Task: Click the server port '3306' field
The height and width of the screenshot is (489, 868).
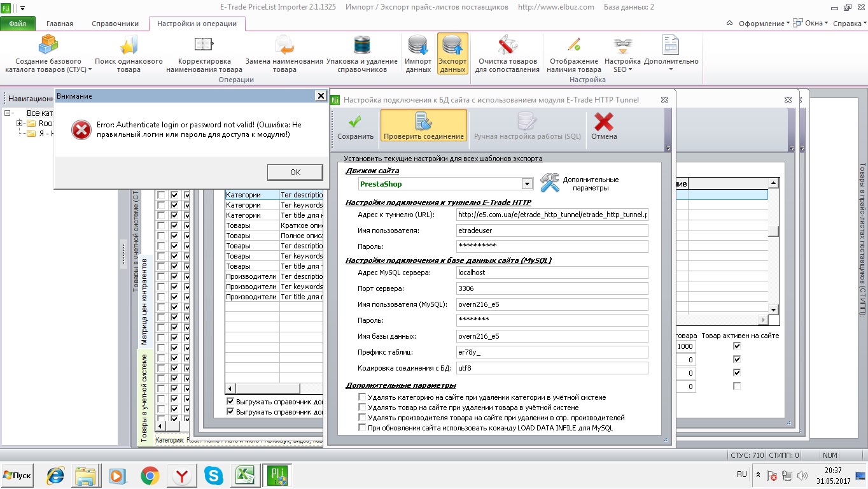Action: tap(552, 288)
